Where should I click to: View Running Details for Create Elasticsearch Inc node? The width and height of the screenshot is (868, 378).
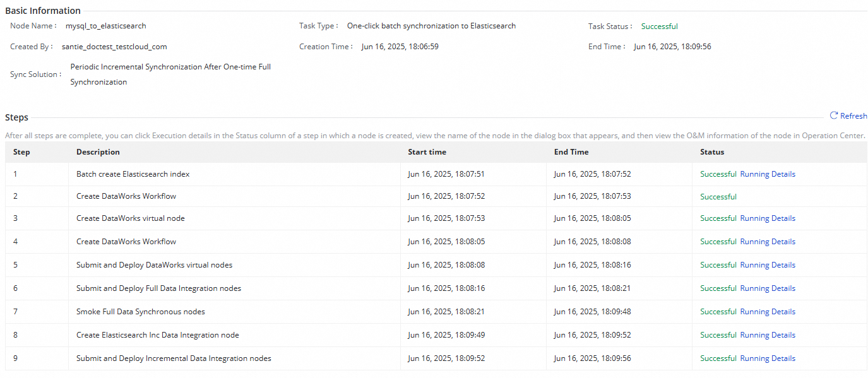768,335
